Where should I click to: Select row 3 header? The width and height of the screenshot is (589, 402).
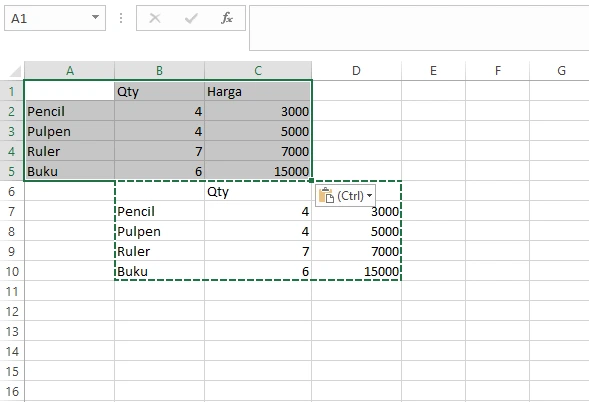(x=12, y=131)
